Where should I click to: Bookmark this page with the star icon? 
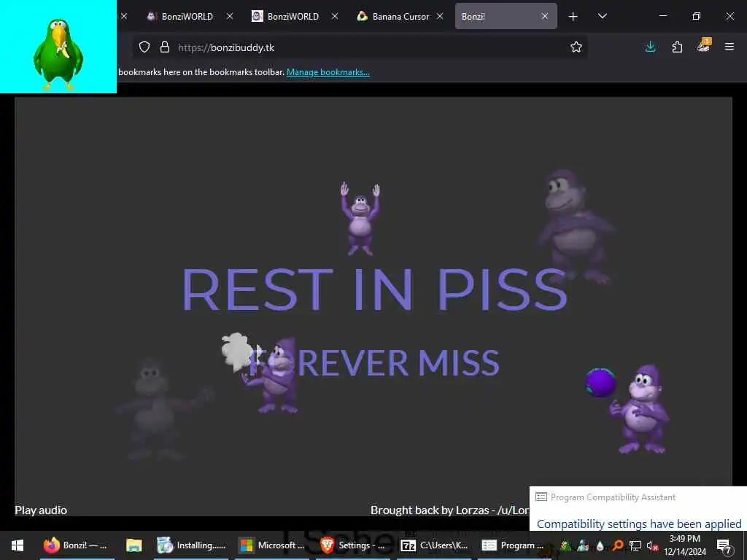tap(576, 47)
